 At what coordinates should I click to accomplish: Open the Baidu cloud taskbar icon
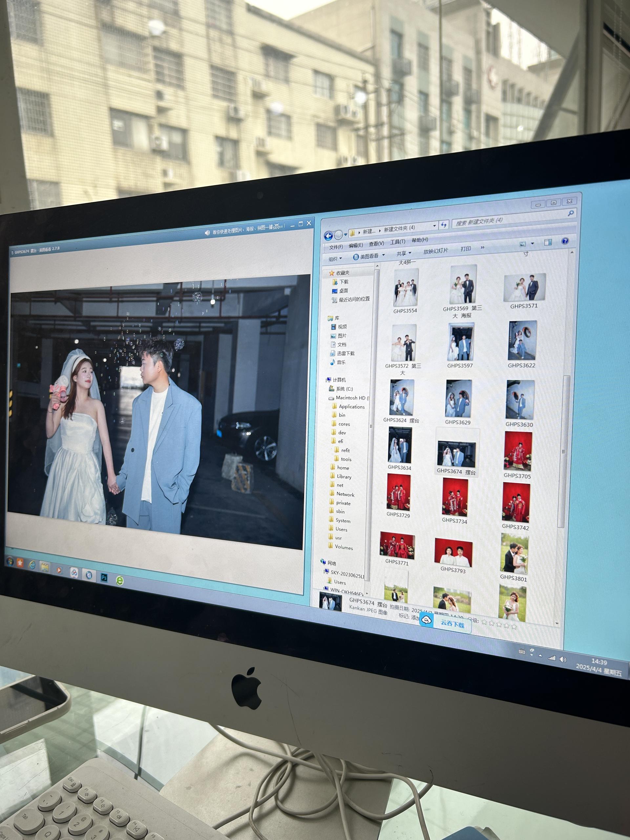[74, 572]
